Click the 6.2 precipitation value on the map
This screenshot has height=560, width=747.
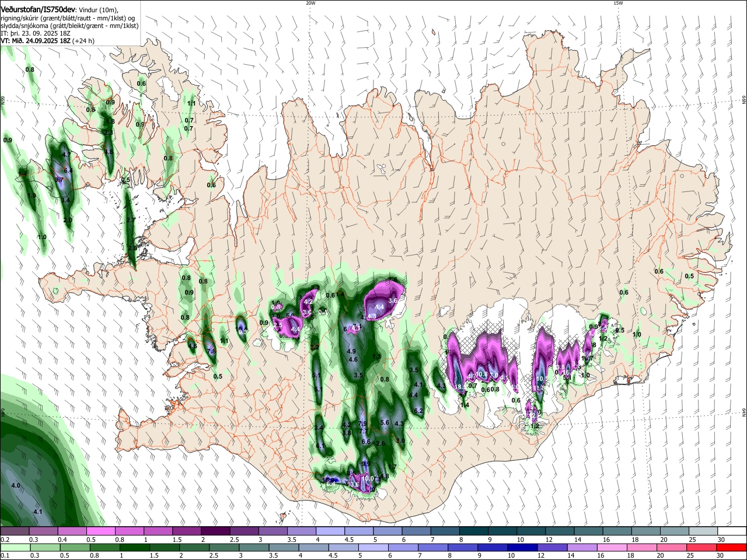[418, 411]
